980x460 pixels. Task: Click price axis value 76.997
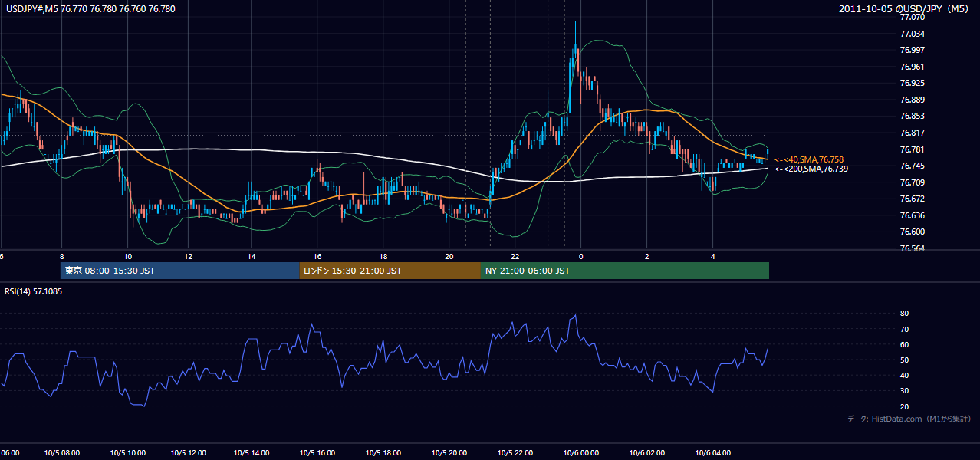(x=913, y=50)
